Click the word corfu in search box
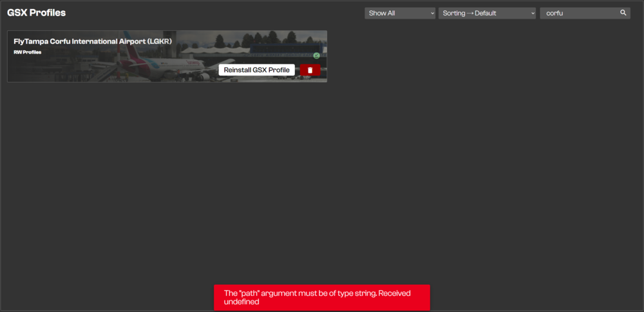This screenshot has width=644, height=312. pos(554,13)
